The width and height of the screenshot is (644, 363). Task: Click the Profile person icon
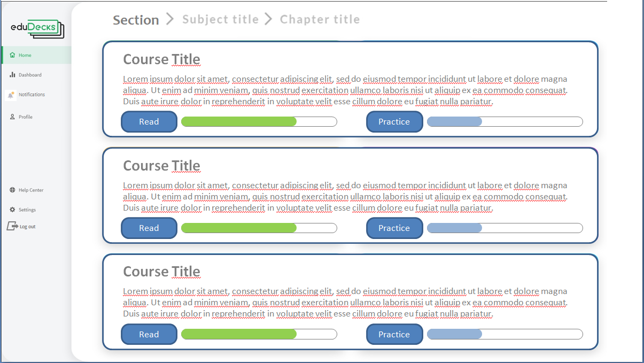tap(12, 117)
